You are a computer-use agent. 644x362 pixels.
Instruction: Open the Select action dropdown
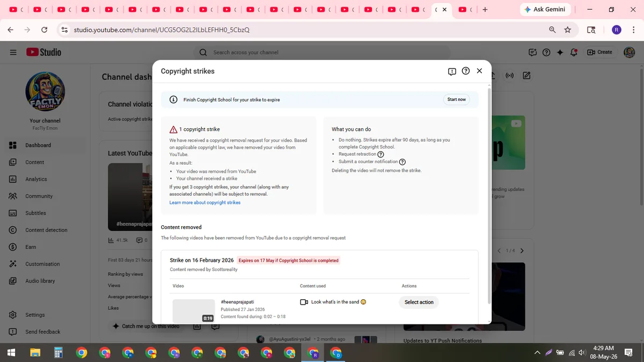click(x=419, y=302)
